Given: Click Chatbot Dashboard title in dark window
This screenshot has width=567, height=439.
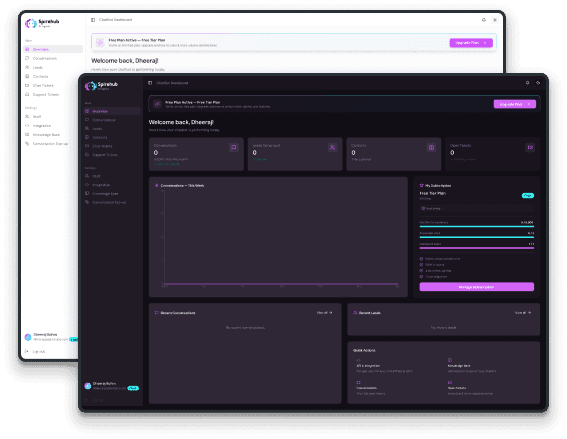Looking at the screenshot, I should pyautogui.click(x=172, y=83).
